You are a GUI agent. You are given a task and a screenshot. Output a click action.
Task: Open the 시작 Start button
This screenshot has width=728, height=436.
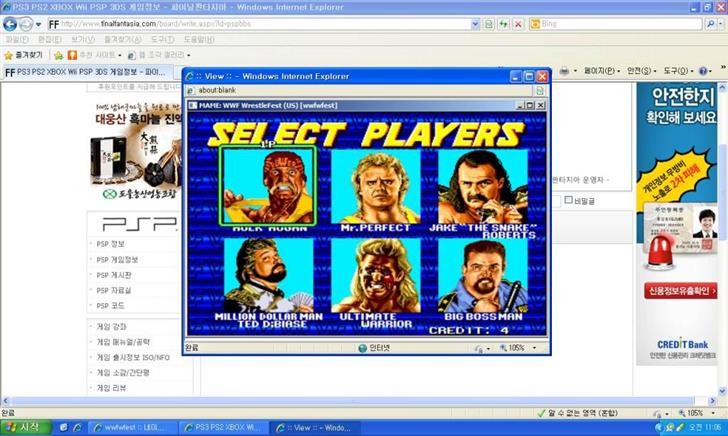coord(25,428)
